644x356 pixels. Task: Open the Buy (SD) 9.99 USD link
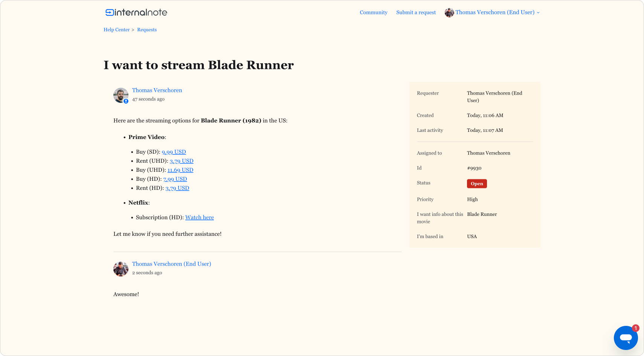point(174,152)
